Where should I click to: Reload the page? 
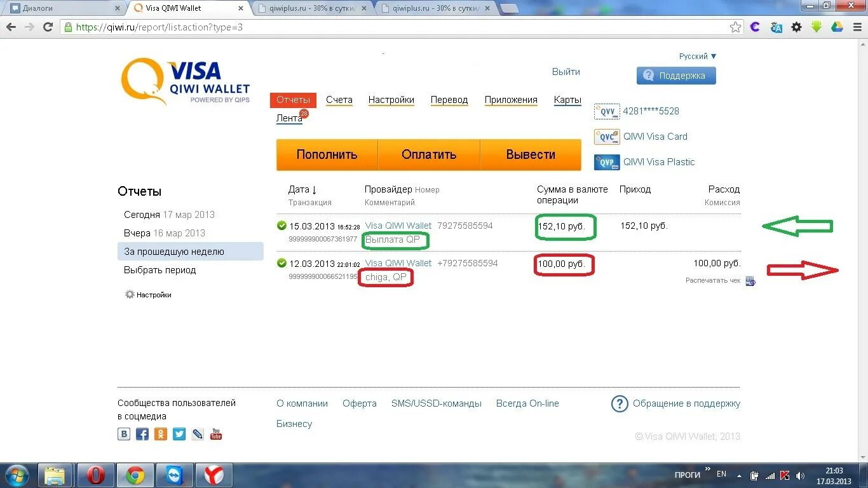48,27
